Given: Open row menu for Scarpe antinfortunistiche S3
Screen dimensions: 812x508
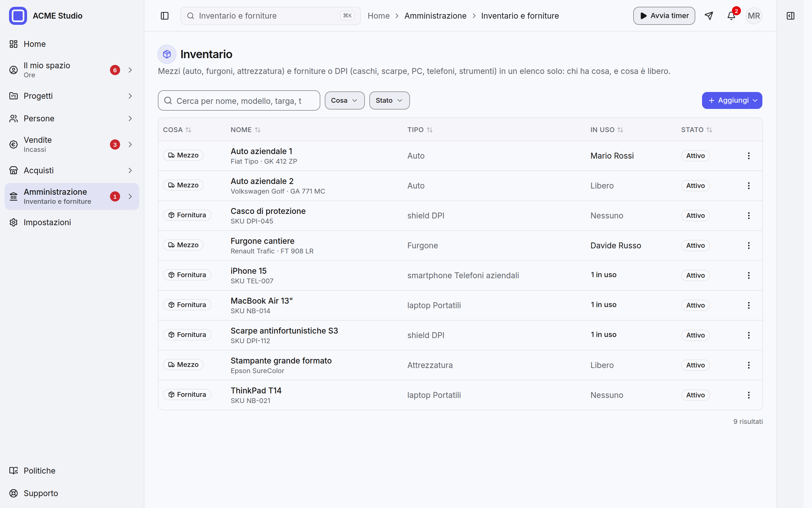Looking at the screenshot, I should (x=749, y=335).
